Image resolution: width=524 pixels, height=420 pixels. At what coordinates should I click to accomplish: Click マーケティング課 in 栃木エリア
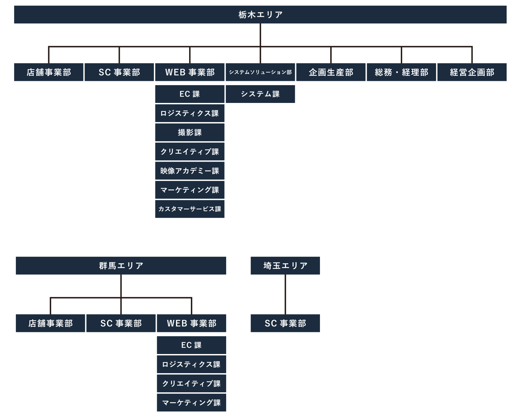pos(190,190)
